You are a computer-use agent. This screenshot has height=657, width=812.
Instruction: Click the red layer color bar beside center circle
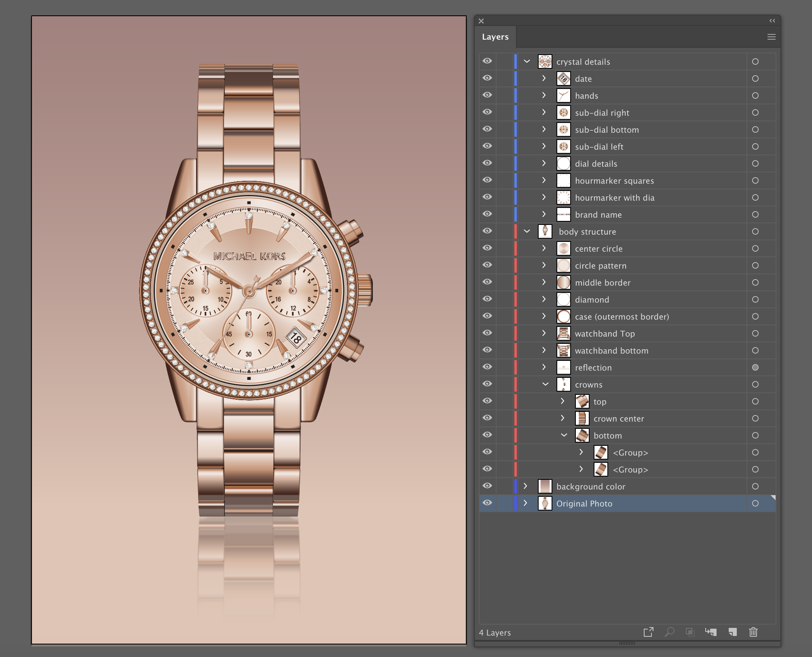click(x=516, y=248)
